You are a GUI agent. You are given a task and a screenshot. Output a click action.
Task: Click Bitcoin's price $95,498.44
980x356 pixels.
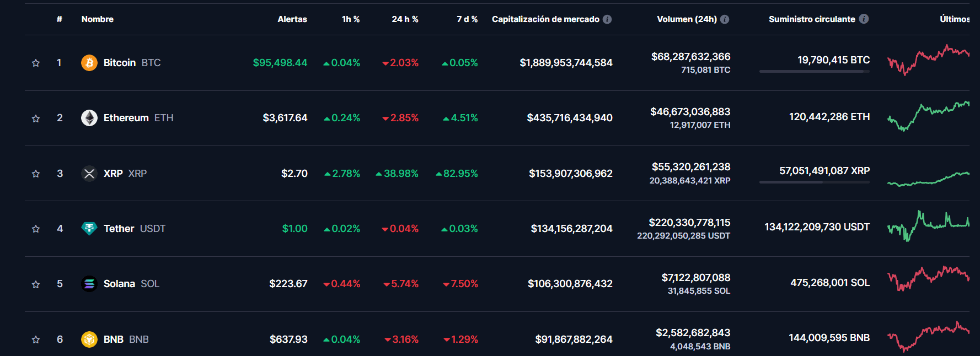pos(280,63)
